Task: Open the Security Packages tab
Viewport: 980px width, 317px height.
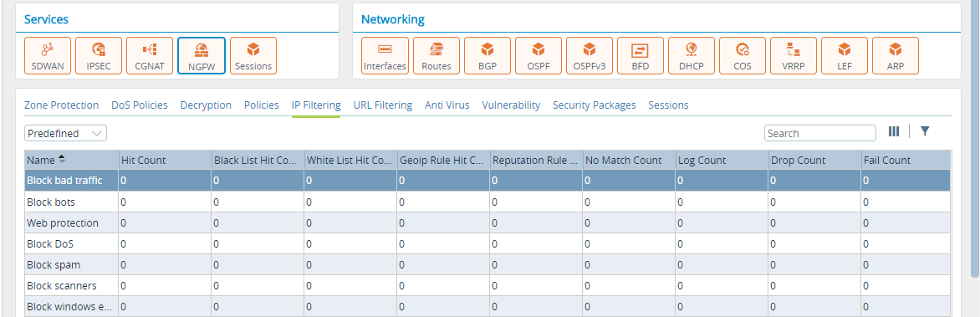Action: 594,105
